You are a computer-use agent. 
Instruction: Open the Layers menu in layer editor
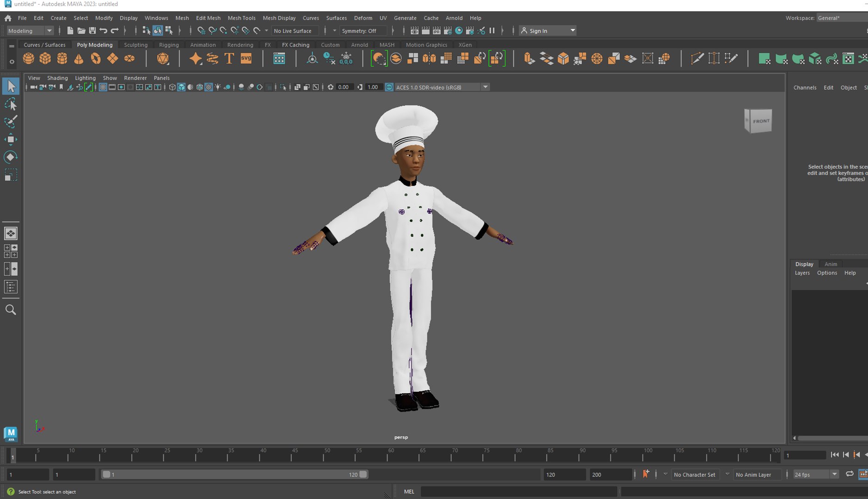802,273
